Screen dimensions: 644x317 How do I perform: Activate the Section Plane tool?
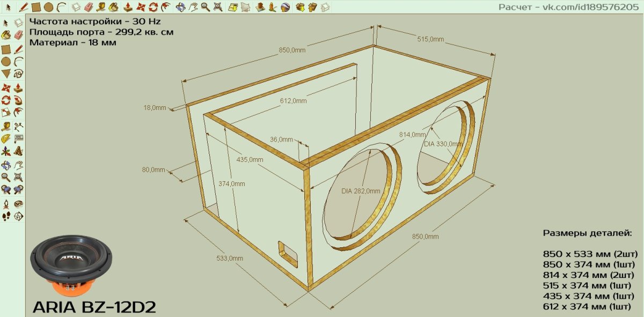18,216
